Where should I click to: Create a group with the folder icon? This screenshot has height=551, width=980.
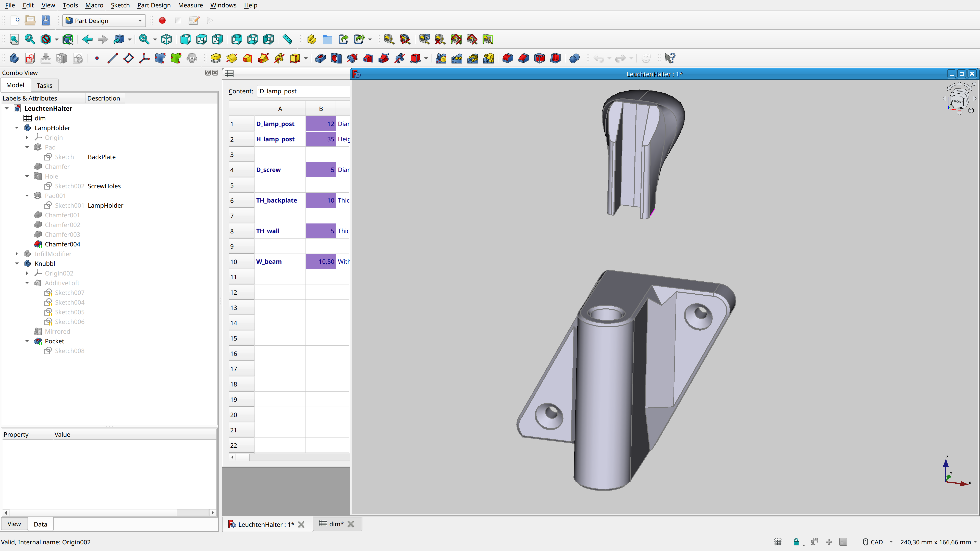point(327,39)
